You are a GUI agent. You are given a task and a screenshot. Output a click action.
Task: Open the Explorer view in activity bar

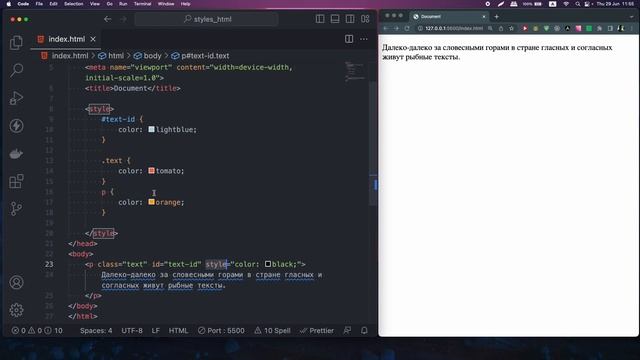click(16, 42)
